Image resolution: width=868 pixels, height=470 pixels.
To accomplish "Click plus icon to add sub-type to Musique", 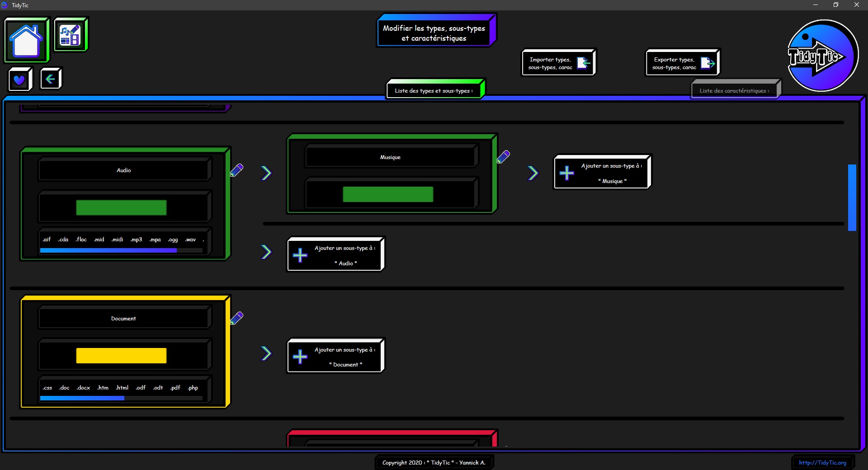I will tap(566, 173).
